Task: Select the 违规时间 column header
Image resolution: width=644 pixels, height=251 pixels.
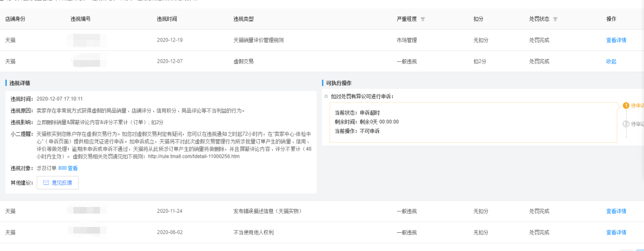Action: click(167, 19)
